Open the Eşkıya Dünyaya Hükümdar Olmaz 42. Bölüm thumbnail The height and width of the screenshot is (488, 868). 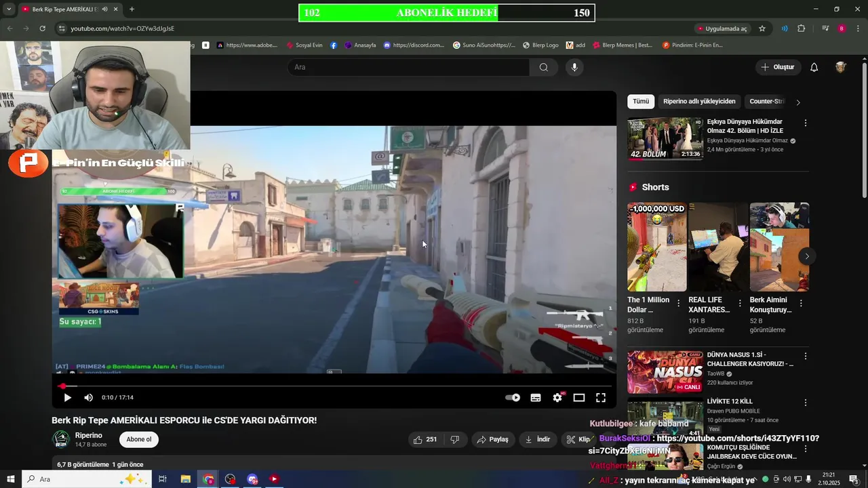click(x=665, y=139)
